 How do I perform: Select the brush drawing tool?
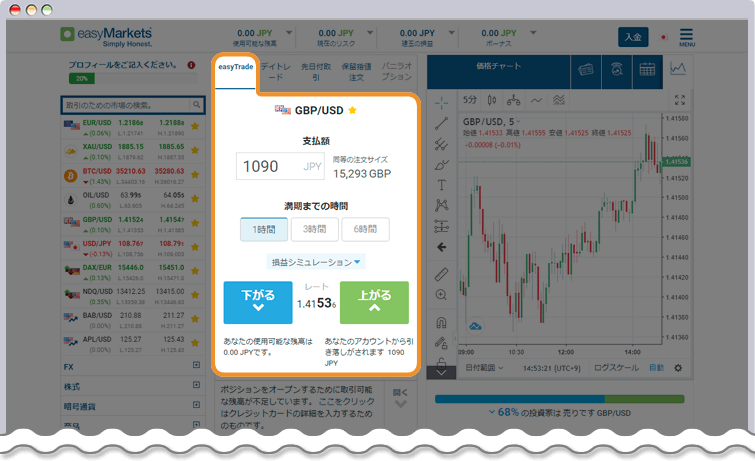[441, 165]
